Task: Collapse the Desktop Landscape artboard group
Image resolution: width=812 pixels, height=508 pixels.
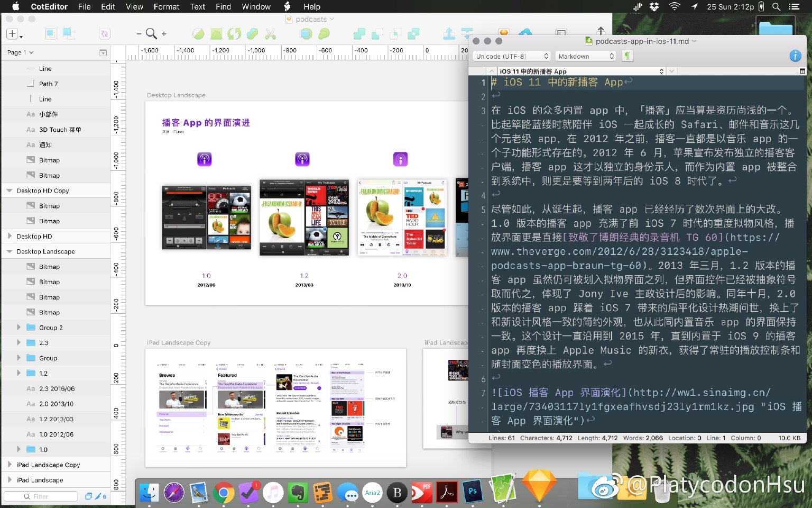Action: 10,251
